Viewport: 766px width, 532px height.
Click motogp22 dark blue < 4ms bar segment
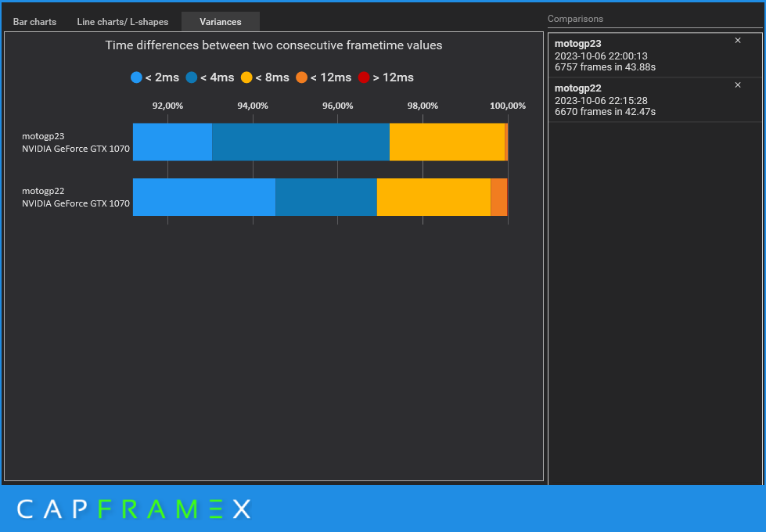[326, 197]
